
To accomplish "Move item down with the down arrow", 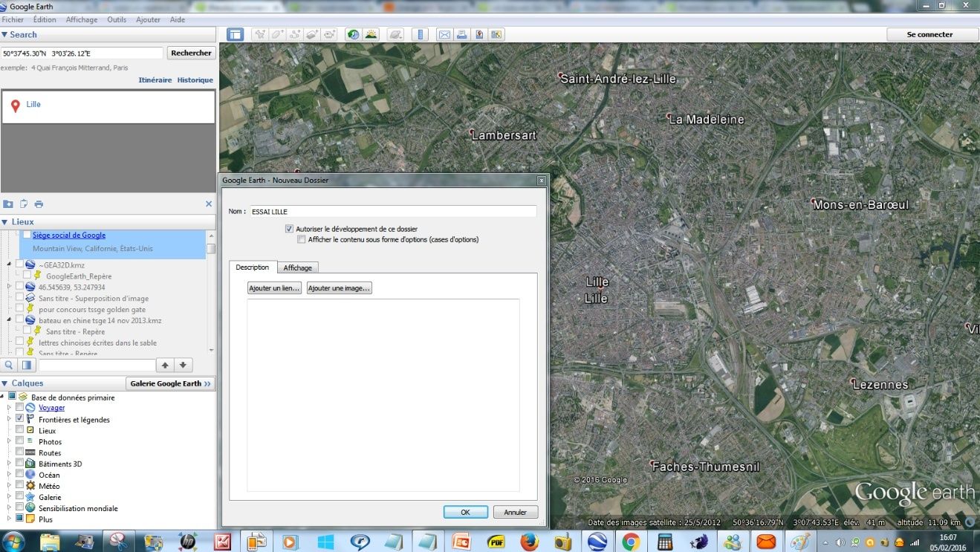I will pos(184,365).
